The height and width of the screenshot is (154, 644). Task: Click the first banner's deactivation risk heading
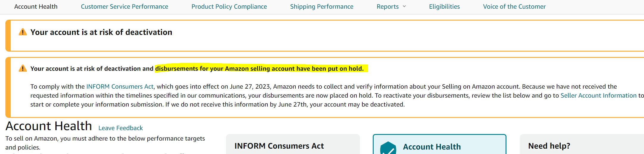[x=101, y=32]
